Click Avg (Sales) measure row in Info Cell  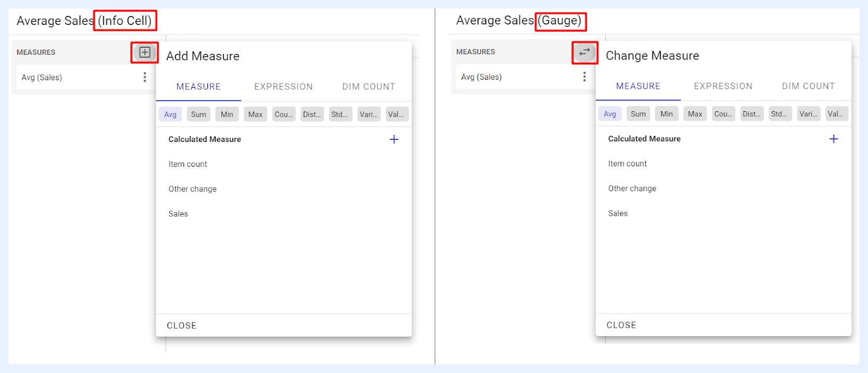point(86,78)
